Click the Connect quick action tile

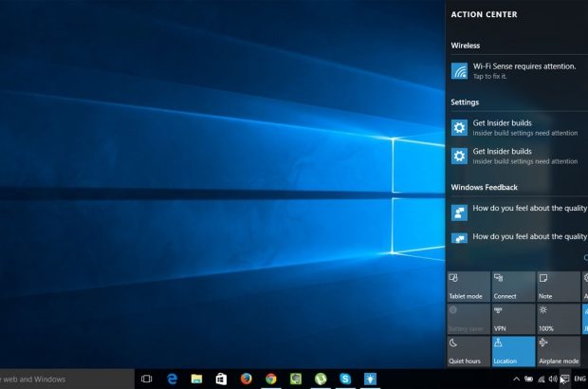(513, 287)
